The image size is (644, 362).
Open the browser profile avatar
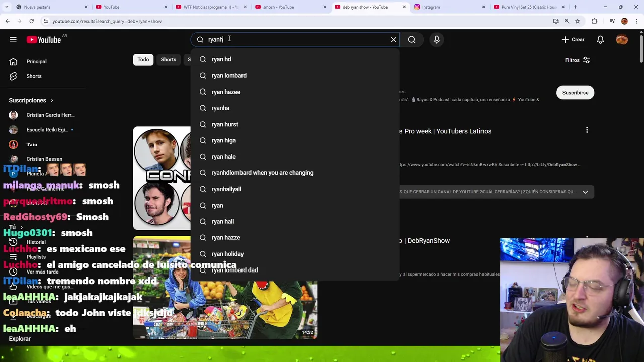coord(624,21)
